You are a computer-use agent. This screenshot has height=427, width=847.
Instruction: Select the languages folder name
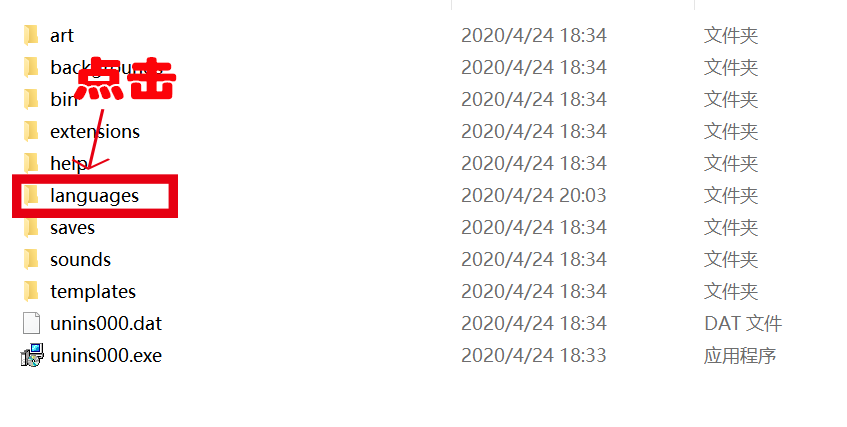(x=95, y=196)
